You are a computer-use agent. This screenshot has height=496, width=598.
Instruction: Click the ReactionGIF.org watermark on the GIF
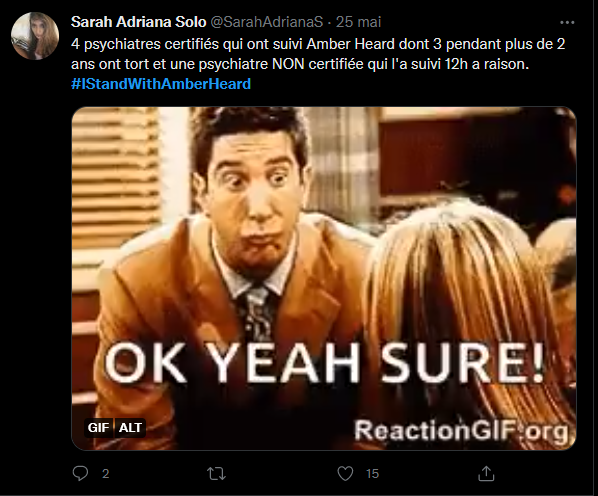pyautogui.click(x=461, y=431)
